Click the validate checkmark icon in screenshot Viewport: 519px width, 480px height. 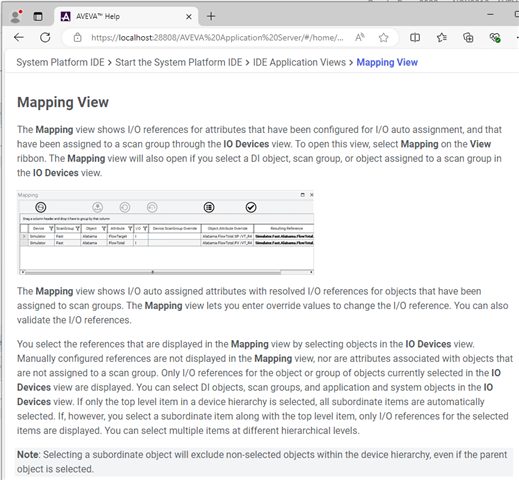251,207
